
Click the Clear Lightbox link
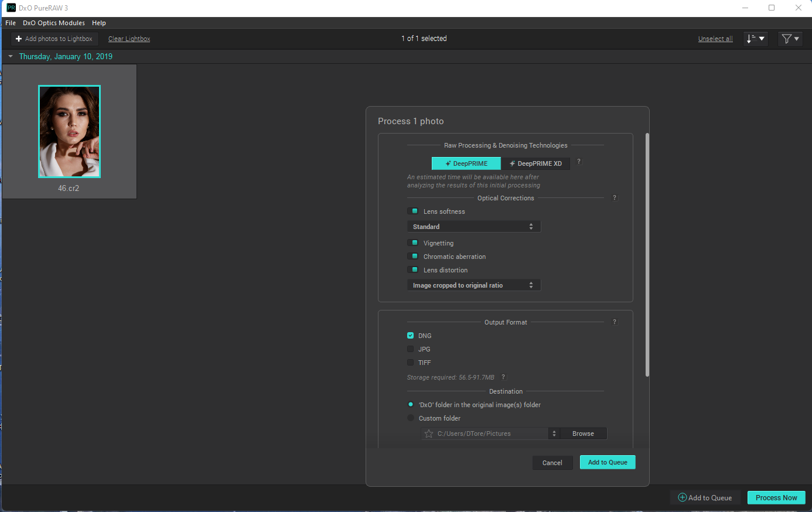coord(129,39)
